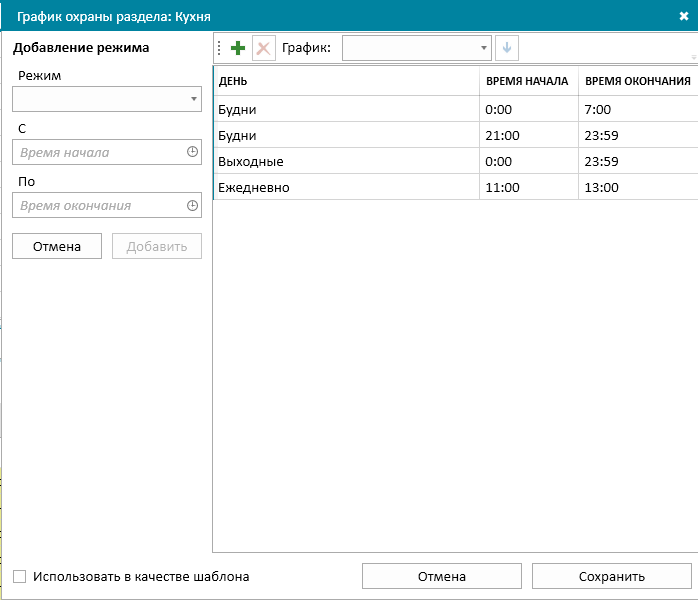Open the График combo box
Viewport: 698px width, 600px height.
pyautogui.click(x=417, y=48)
